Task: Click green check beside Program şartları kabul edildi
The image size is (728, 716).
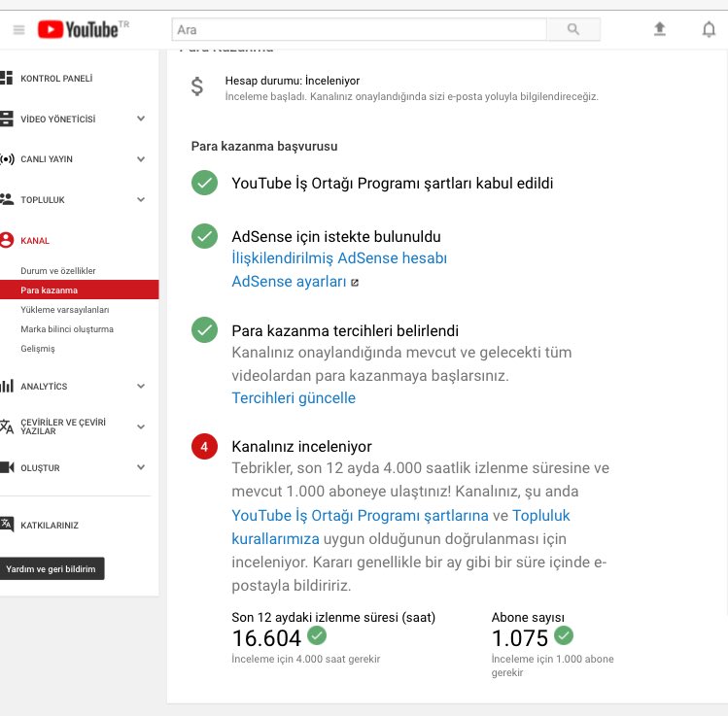Action: (204, 183)
